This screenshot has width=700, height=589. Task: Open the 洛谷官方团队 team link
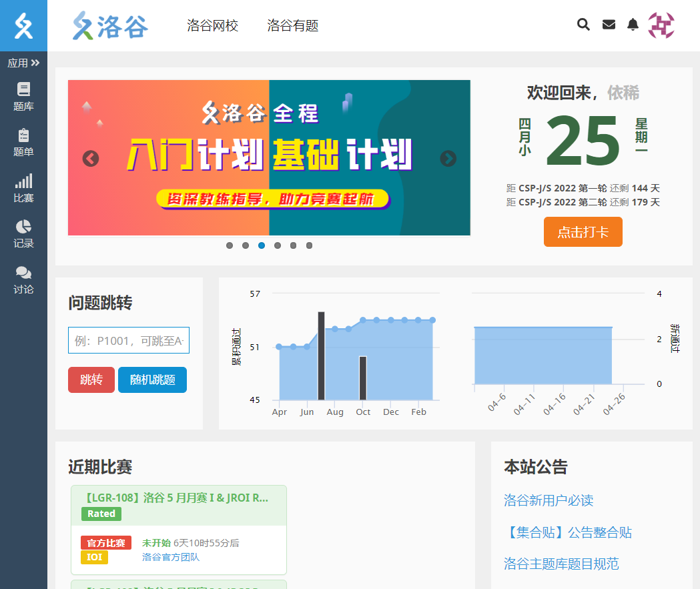(171, 558)
